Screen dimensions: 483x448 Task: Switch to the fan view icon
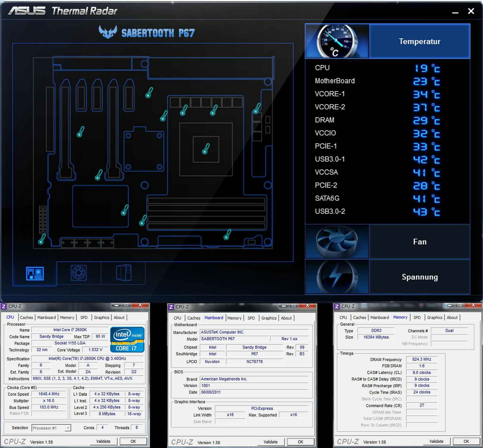78,273
